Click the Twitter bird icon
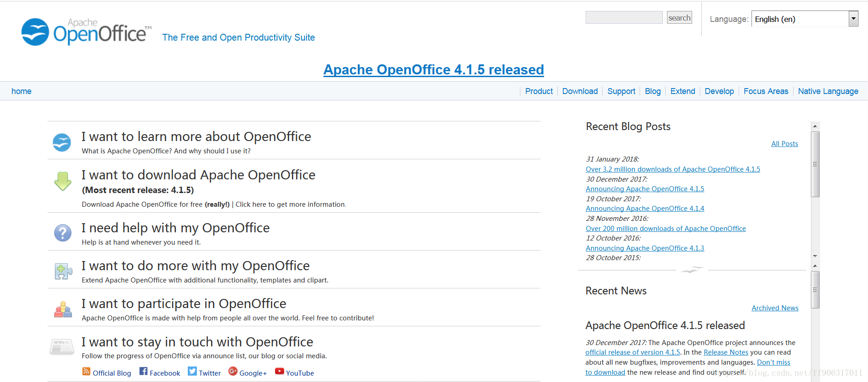 point(192,371)
